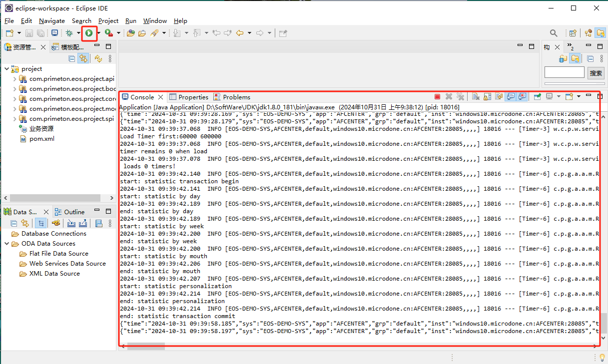Toggle Scroll Lock in the console
This screenshot has width=608, height=364.
pos(487,97)
